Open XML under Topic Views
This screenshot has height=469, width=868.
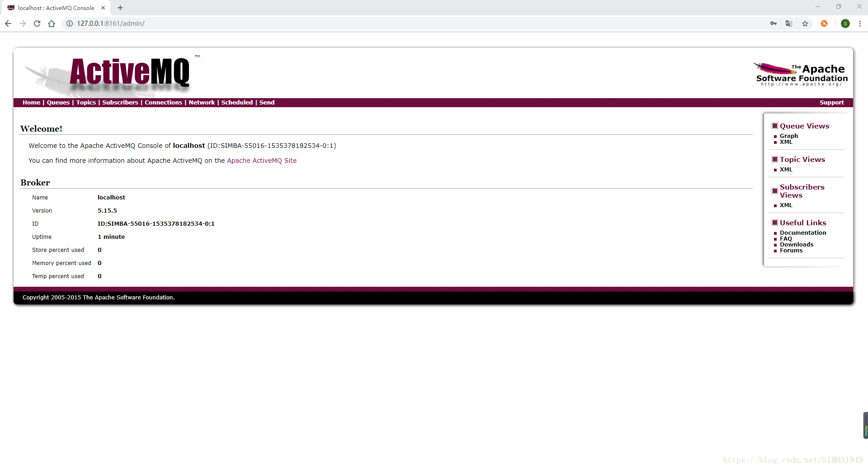pos(786,170)
